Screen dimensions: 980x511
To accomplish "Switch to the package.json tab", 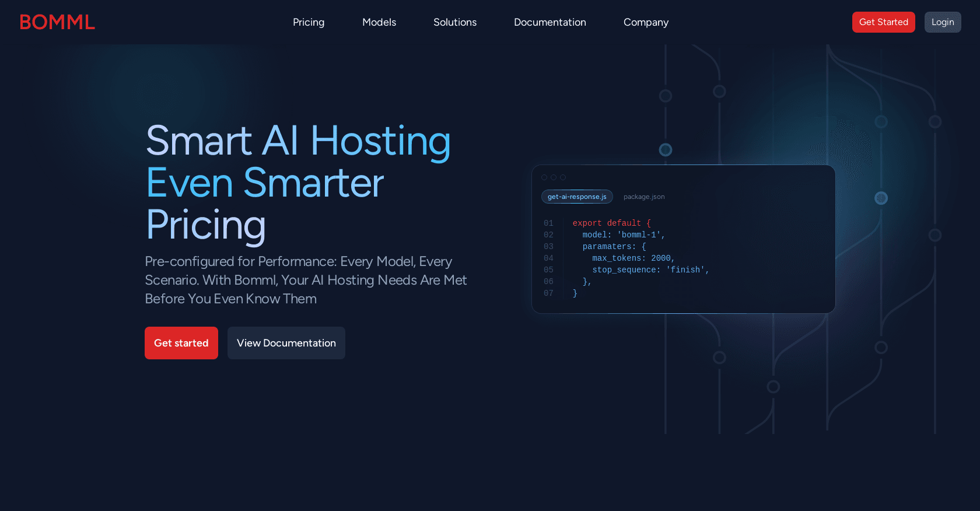I will tap(644, 197).
